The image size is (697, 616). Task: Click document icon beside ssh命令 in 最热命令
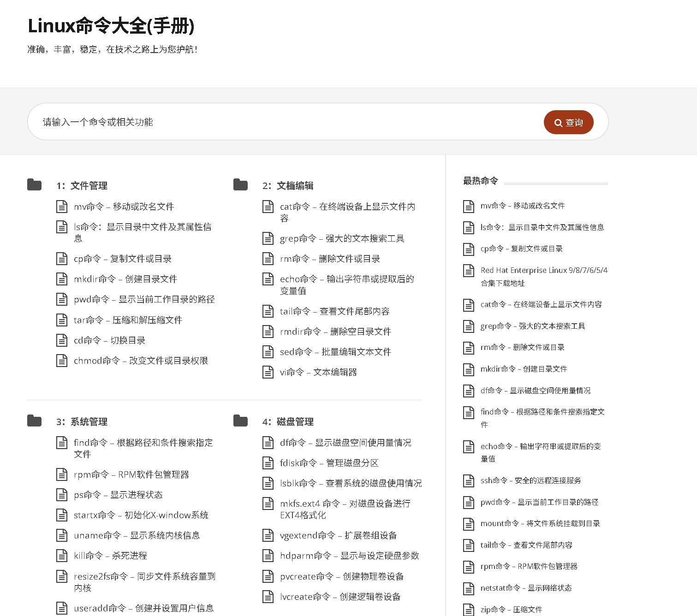pyautogui.click(x=469, y=481)
